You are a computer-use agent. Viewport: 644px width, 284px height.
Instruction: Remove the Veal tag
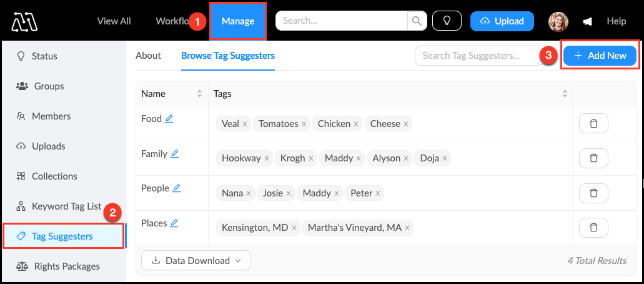click(x=245, y=124)
